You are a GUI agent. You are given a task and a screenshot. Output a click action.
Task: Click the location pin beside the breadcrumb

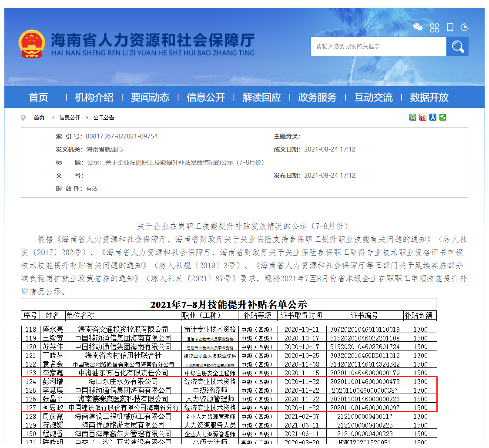coord(23,117)
